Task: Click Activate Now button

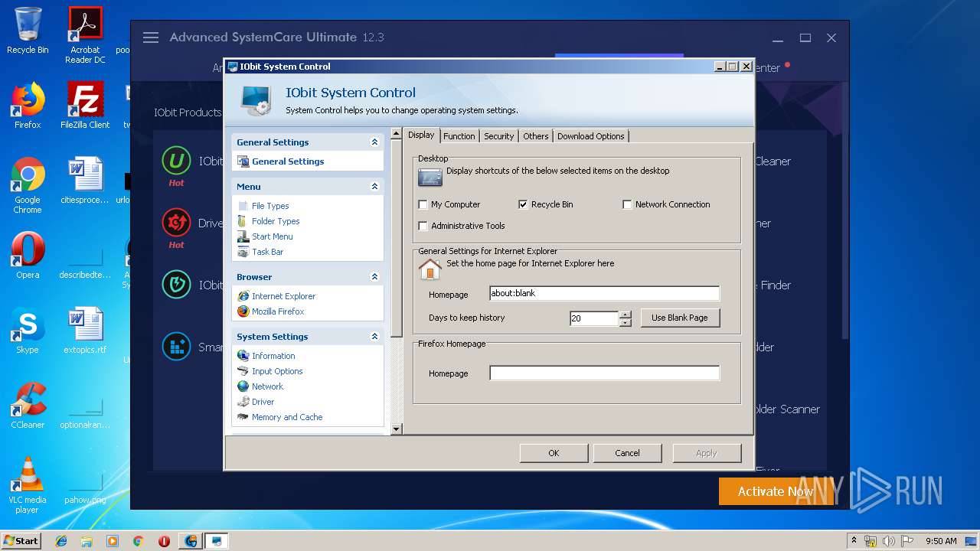Action: tap(776, 491)
